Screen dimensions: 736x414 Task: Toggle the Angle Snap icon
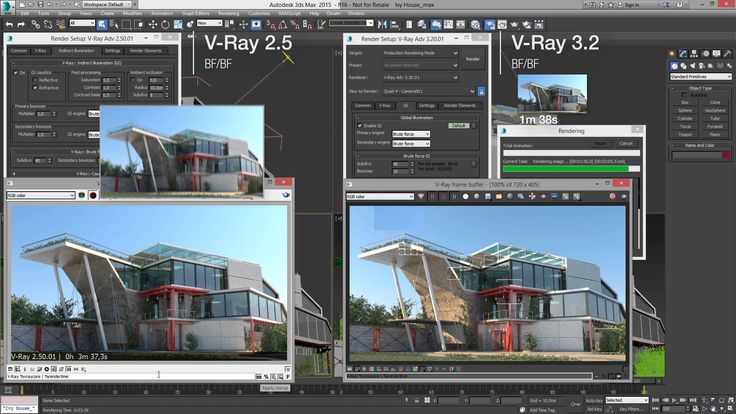[x=283, y=24]
